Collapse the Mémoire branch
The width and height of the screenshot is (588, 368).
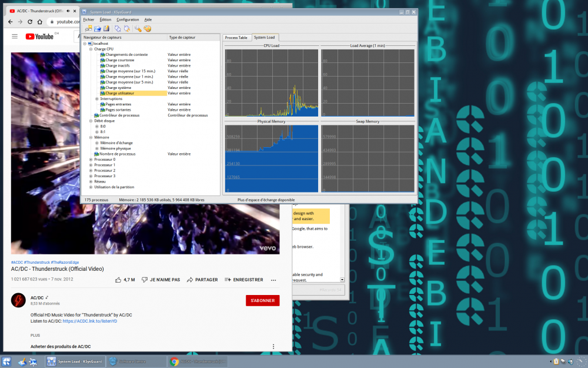tap(91, 137)
